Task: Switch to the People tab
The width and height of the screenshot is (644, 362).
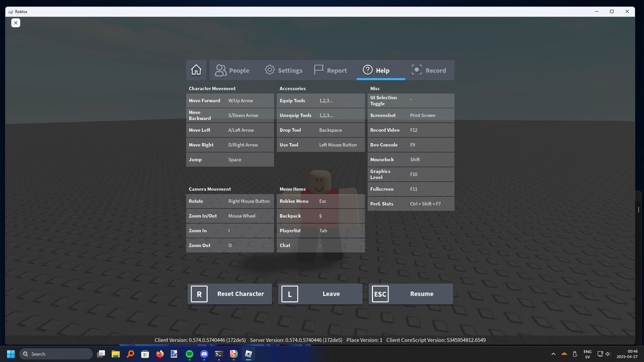Action: pos(232,70)
